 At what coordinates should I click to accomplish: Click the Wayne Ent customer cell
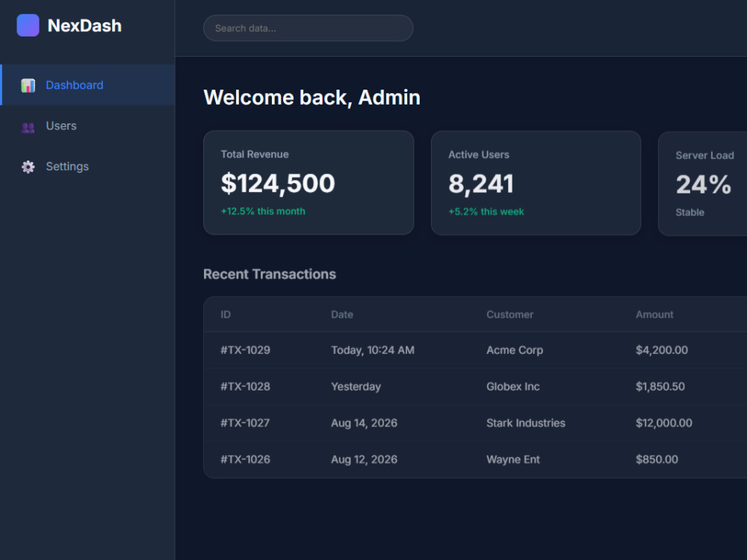pyautogui.click(x=513, y=459)
